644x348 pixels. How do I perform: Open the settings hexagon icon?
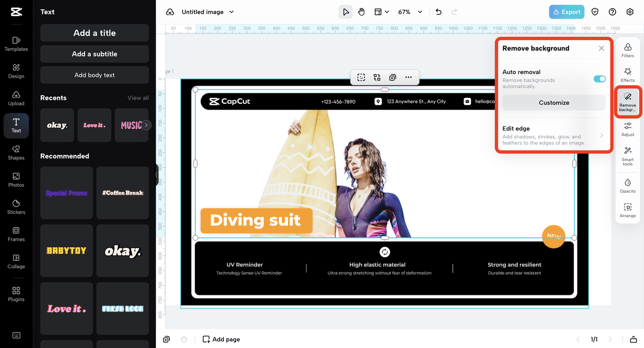point(630,12)
